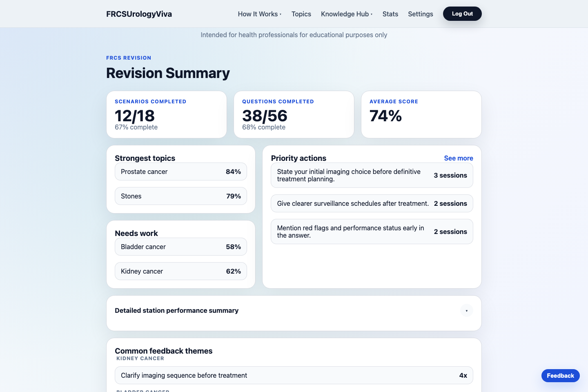Click the Needs work heading
The height and width of the screenshot is (392, 588).
point(136,233)
